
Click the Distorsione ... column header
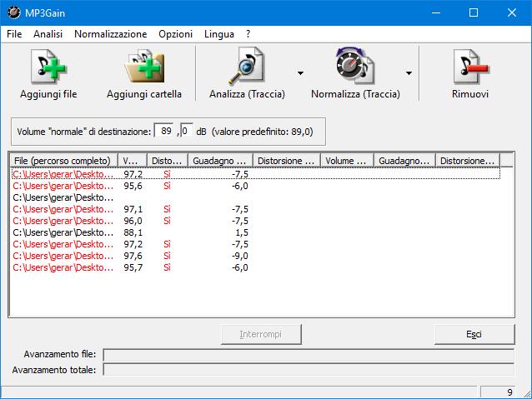[287, 160]
